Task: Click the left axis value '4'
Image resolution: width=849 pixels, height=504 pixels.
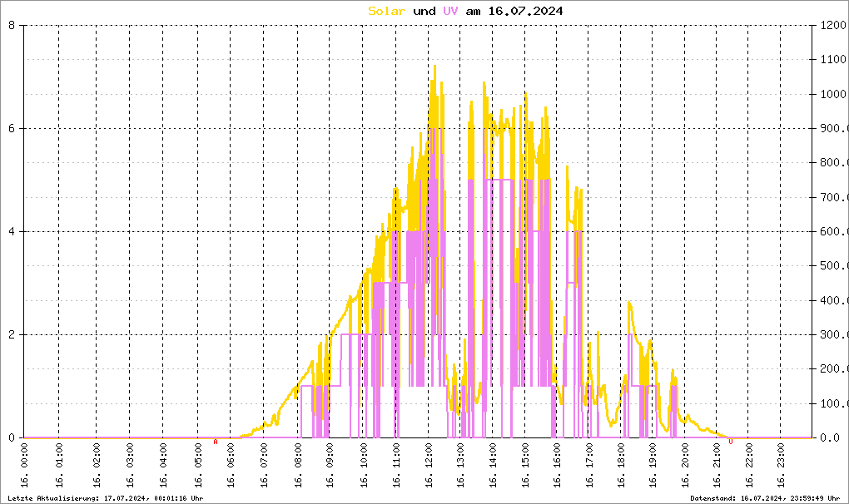Action: pyautogui.click(x=12, y=231)
